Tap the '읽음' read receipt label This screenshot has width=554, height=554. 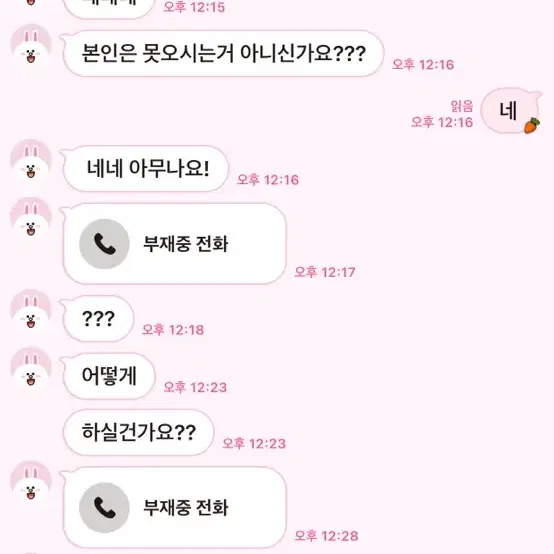(462, 106)
